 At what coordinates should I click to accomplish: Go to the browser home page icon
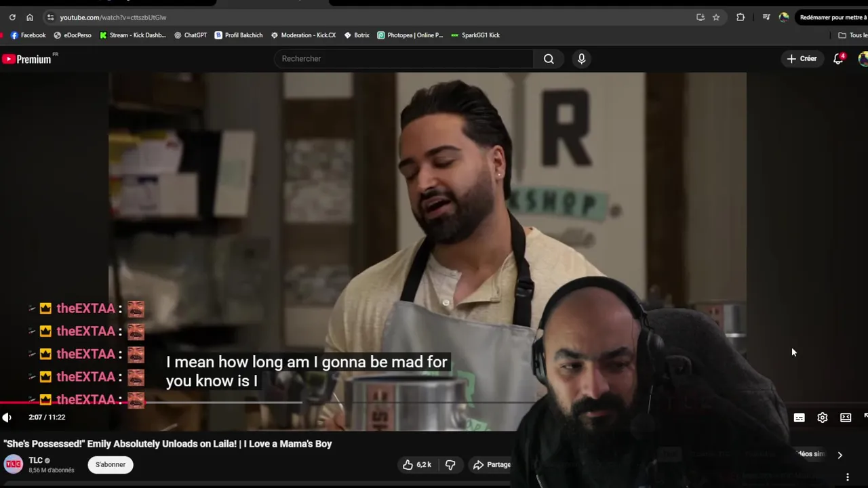tap(30, 17)
